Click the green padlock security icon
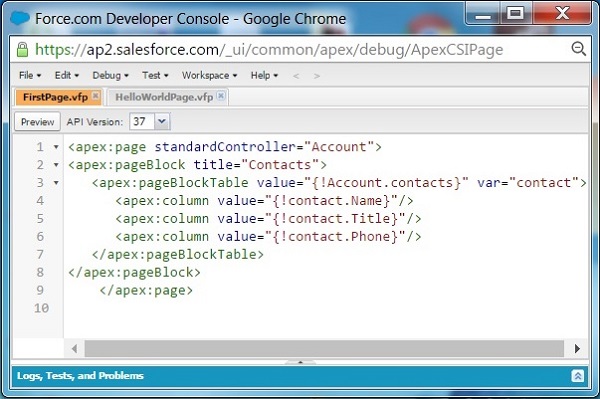 pos(23,50)
